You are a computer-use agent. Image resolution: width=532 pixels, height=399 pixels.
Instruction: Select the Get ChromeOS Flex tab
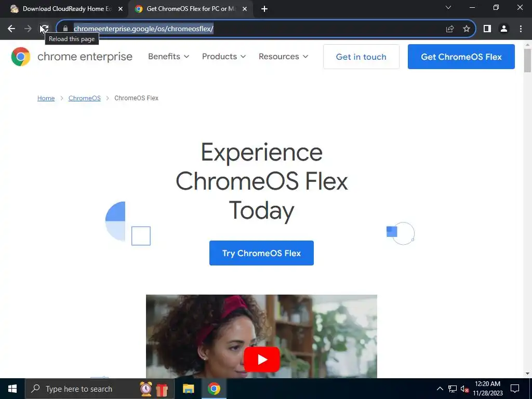pyautogui.click(x=190, y=9)
